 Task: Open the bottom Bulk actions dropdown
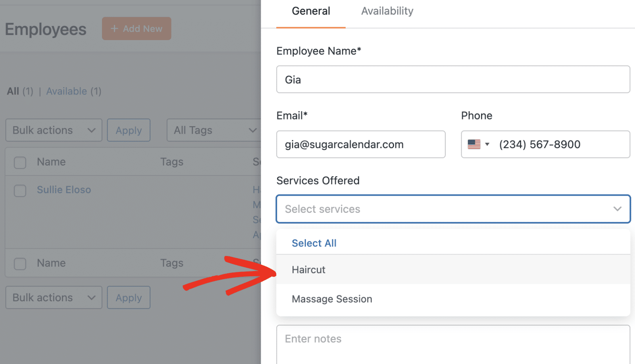54,298
